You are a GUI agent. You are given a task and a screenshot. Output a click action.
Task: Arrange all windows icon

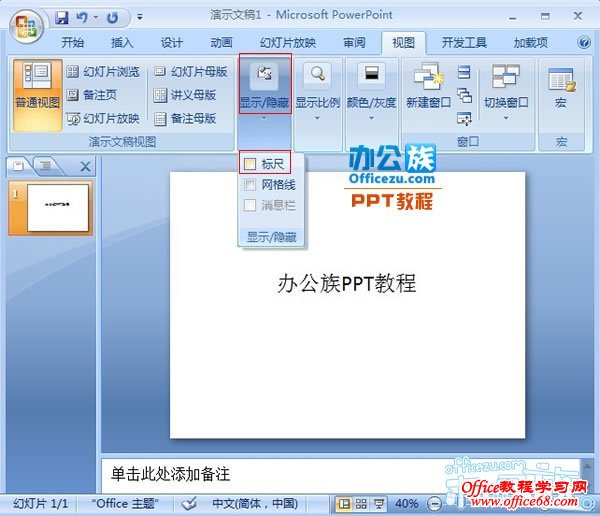(x=464, y=72)
